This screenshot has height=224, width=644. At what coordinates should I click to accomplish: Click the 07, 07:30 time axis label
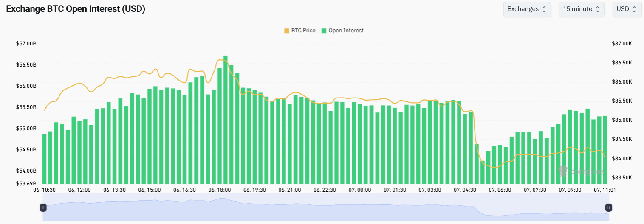(x=535, y=190)
